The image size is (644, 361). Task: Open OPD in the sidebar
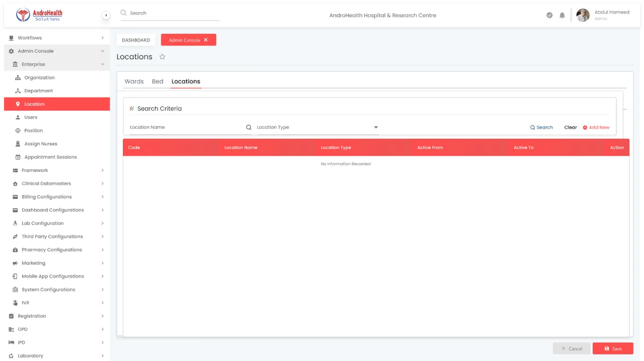[x=57, y=329]
